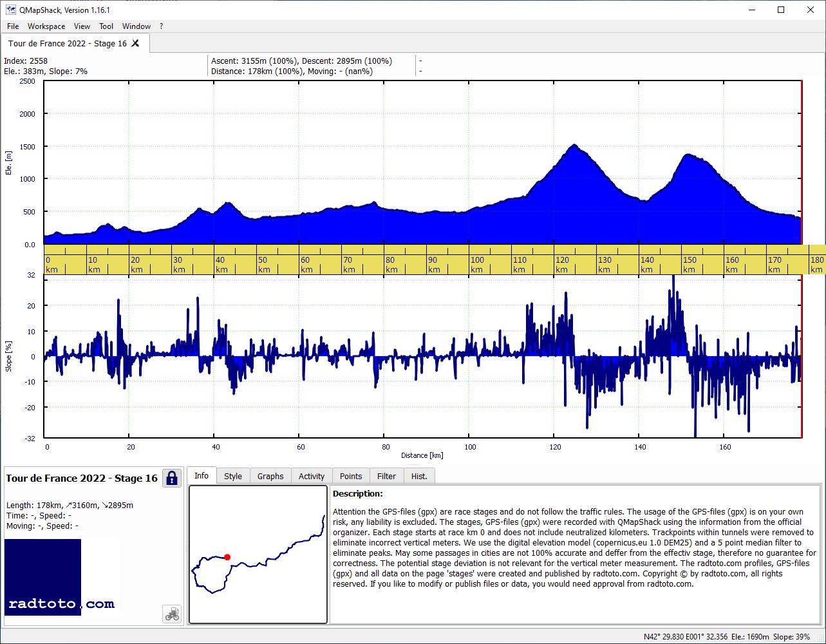Click the radtoto.com logo image
826x644 pixels.
click(62, 577)
